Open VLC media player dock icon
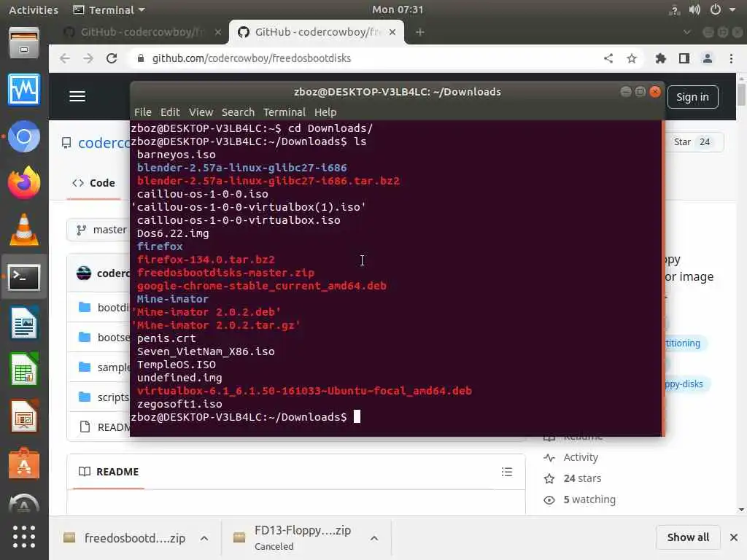The width and height of the screenshot is (747, 560). 24,230
